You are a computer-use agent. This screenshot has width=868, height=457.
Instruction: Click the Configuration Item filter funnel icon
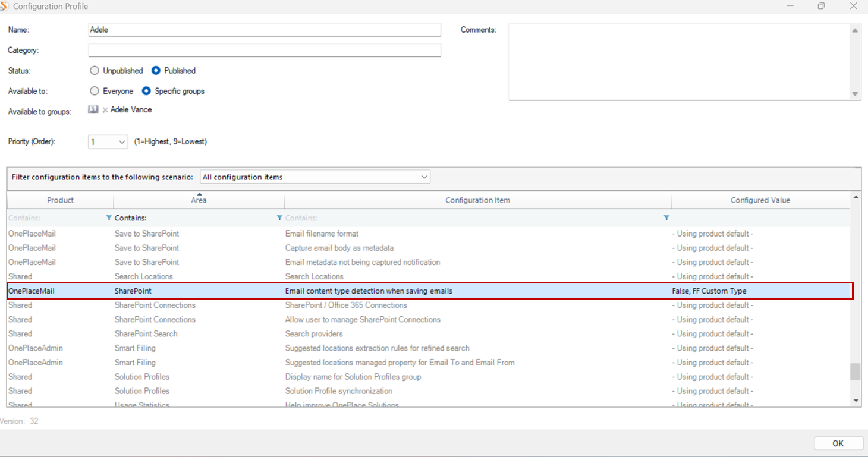(666, 218)
